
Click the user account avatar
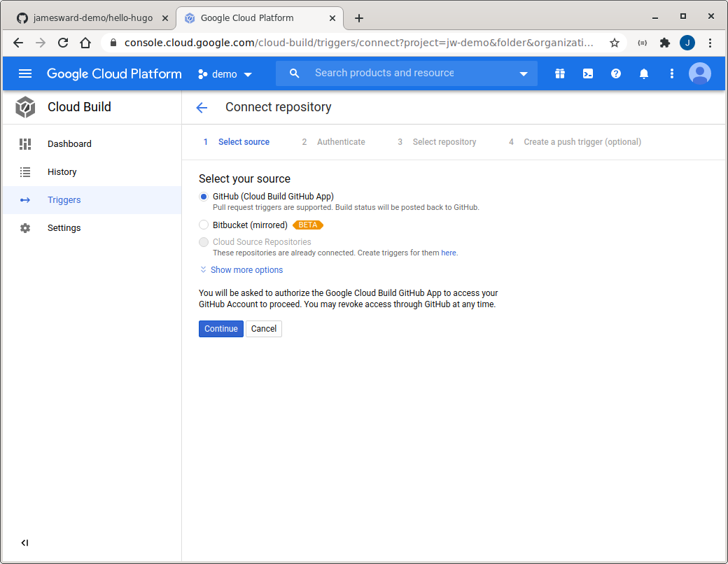(699, 73)
